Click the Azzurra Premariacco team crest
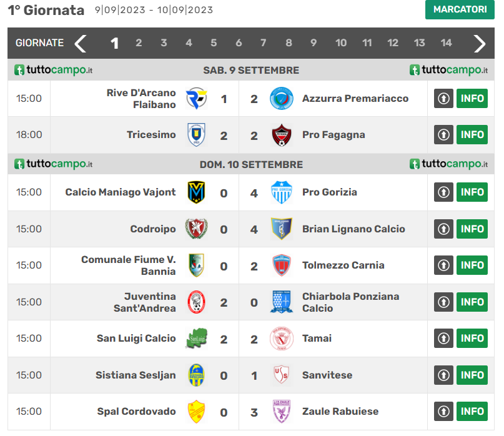504x436 pixels. coord(281,98)
